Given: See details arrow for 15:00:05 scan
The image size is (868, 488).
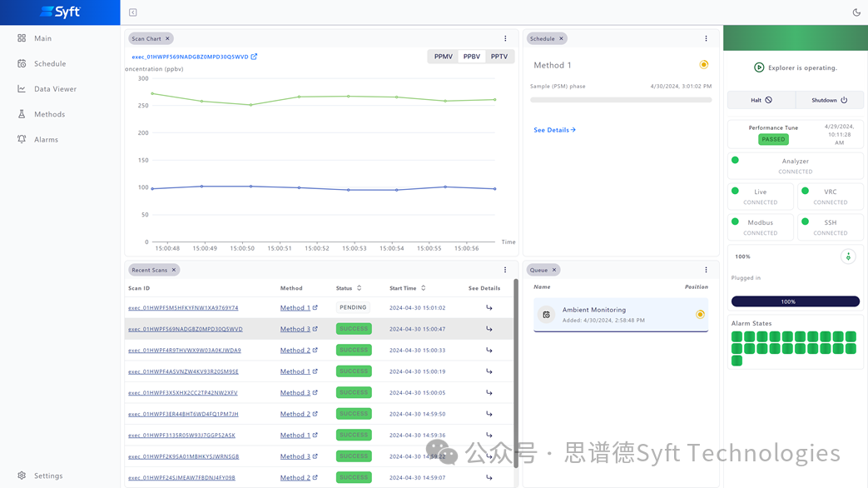Looking at the screenshot, I should pyautogui.click(x=489, y=393).
